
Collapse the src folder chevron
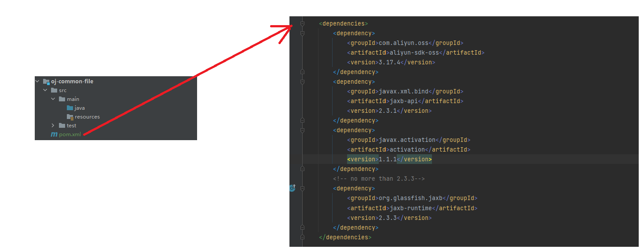(45, 90)
